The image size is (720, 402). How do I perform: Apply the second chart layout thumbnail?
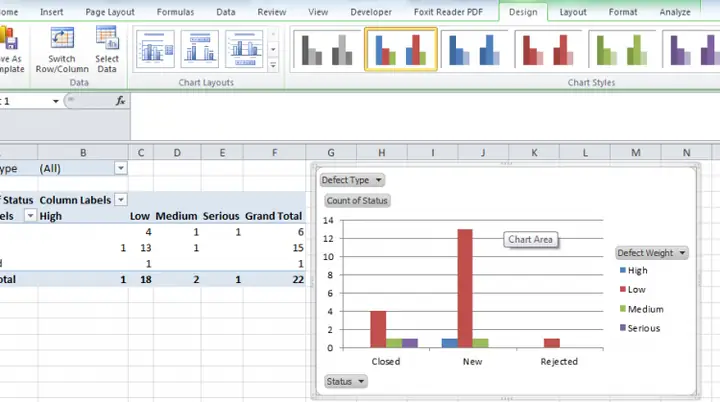click(200, 49)
